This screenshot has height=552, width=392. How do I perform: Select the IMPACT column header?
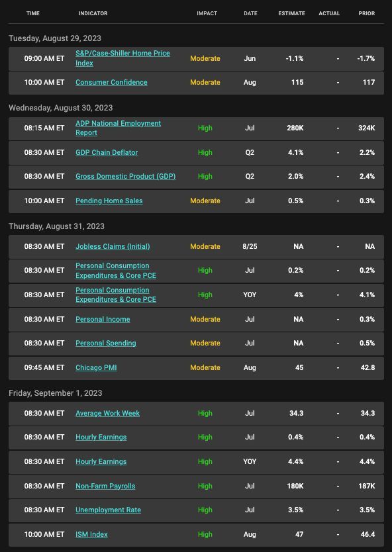click(207, 13)
